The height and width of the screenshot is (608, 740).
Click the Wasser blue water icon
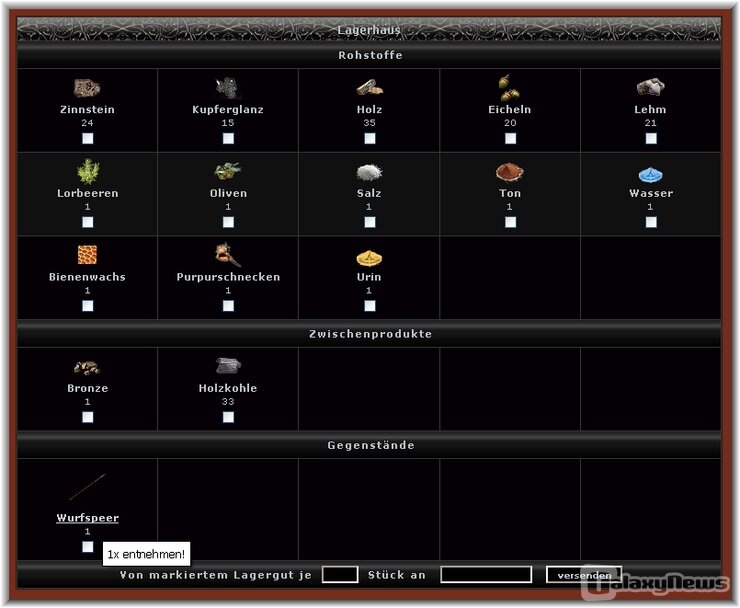[650, 175]
